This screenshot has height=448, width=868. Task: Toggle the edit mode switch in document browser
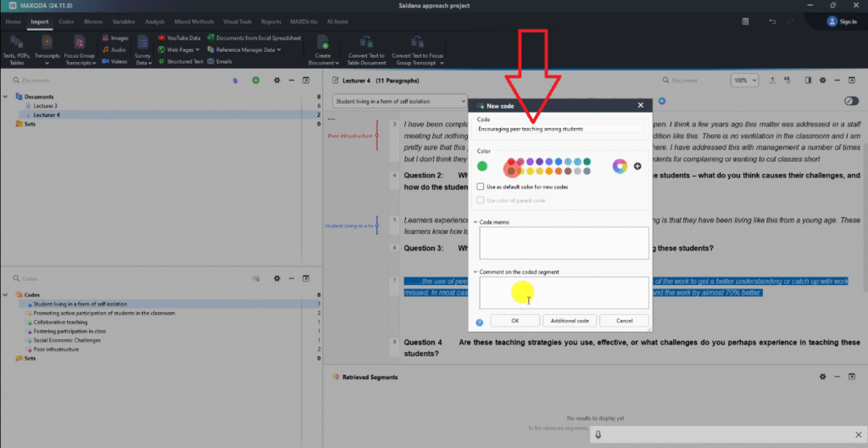(851, 101)
